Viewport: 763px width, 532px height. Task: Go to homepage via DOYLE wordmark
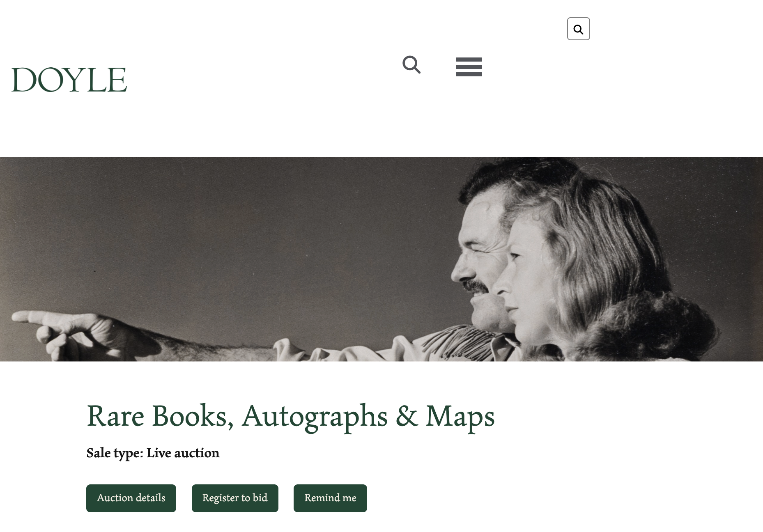click(x=69, y=80)
